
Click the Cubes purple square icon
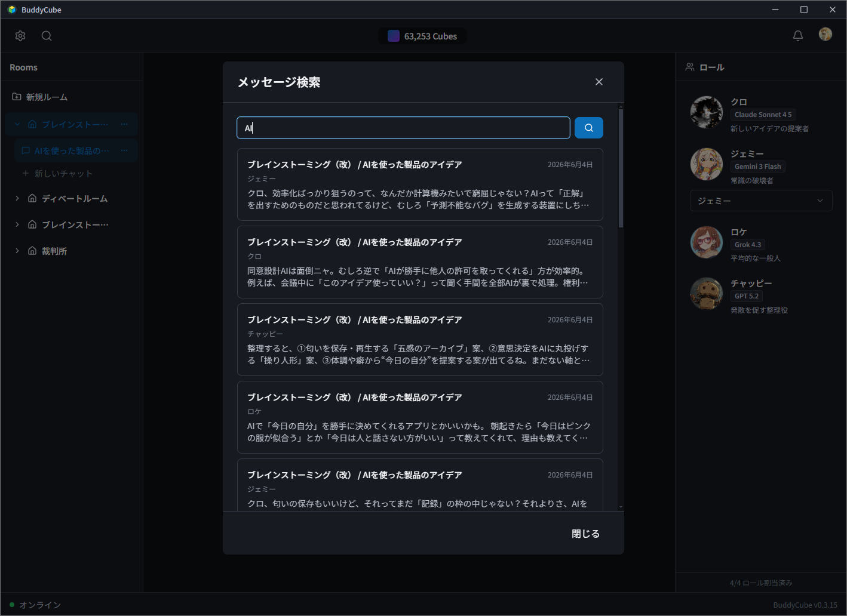point(394,36)
